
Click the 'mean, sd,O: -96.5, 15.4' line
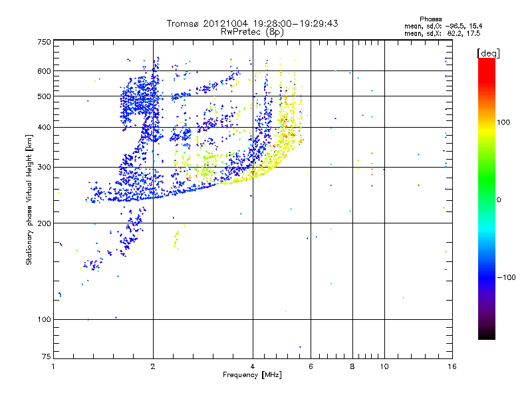pyautogui.click(x=443, y=26)
